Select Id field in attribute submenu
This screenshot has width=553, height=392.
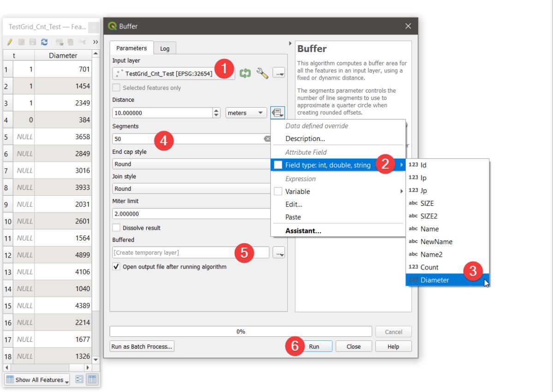tap(447, 165)
